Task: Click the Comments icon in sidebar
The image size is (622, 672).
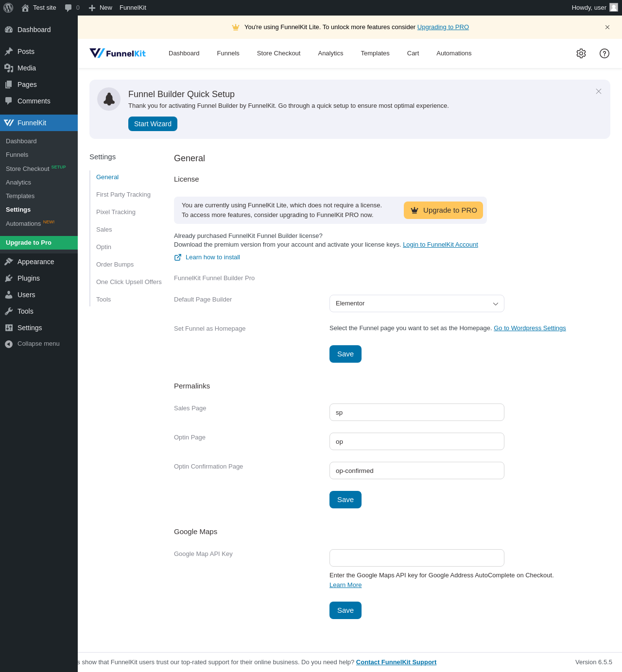Action: click(9, 101)
